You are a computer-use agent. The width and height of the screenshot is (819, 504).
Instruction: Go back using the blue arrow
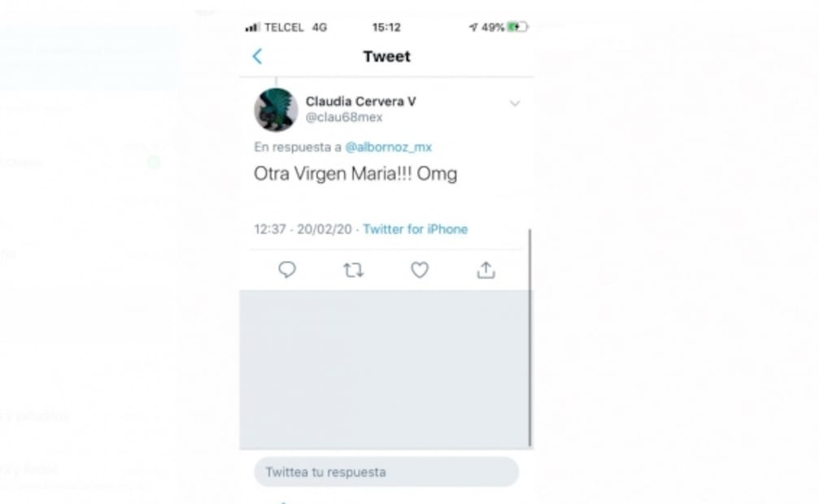pos(257,56)
